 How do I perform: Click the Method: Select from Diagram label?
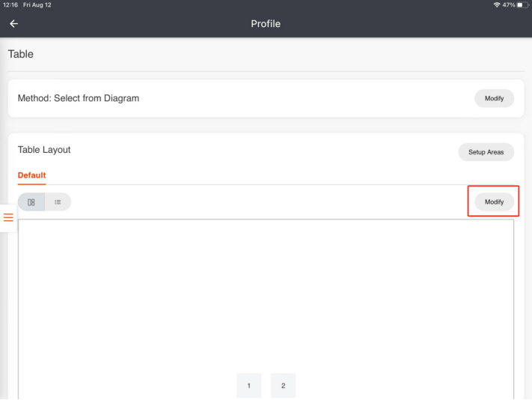point(79,98)
